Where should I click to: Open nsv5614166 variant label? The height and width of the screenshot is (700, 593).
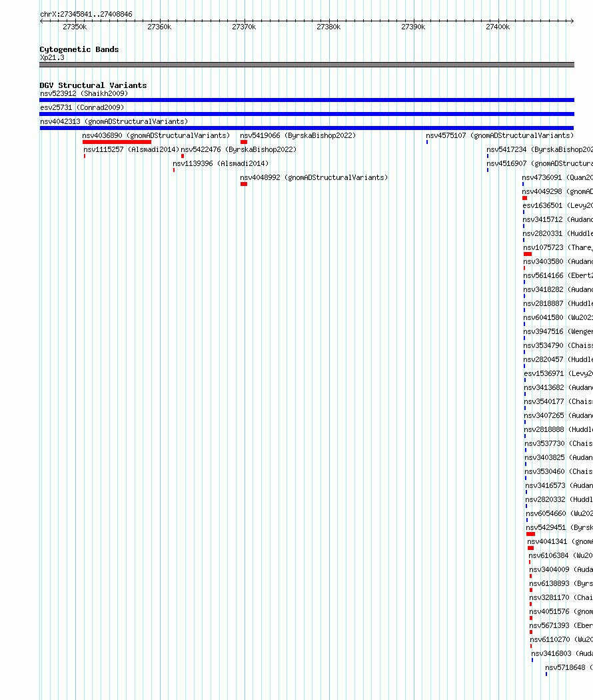(x=558, y=275)
